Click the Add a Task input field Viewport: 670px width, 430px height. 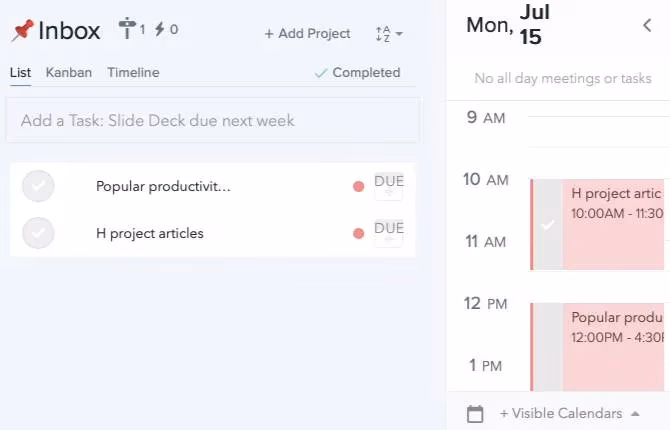pos(212,121)
